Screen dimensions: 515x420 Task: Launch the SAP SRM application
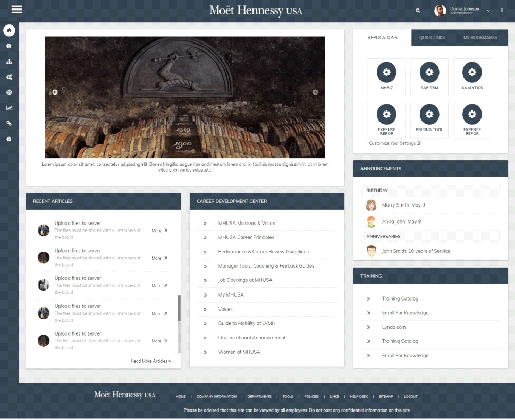click(x=429, y=77)
